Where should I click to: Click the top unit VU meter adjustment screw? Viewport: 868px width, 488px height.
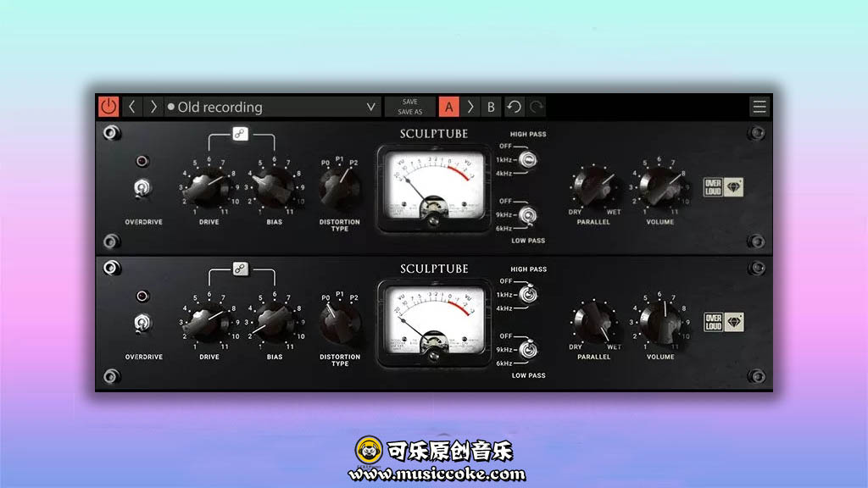(x=433, y=221)
